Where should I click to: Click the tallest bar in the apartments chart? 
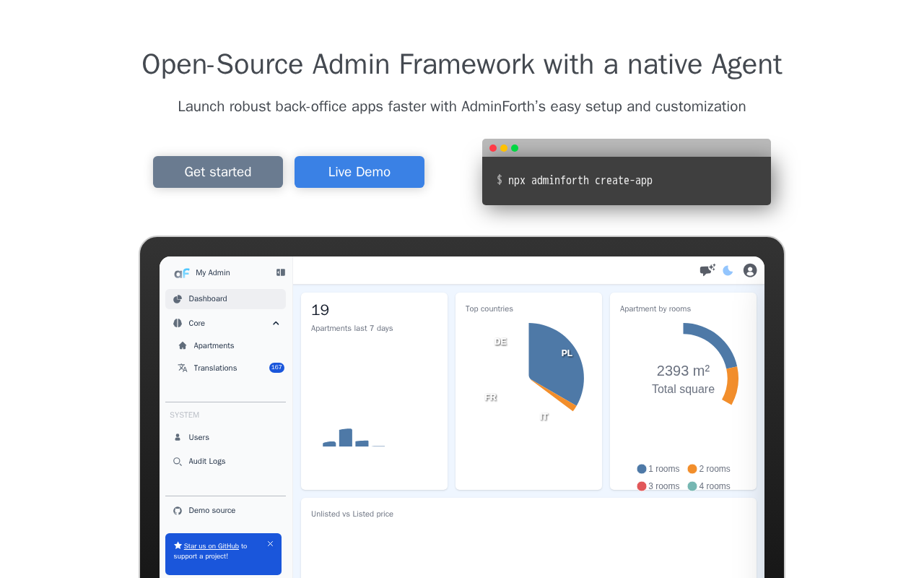pos(346,438)
